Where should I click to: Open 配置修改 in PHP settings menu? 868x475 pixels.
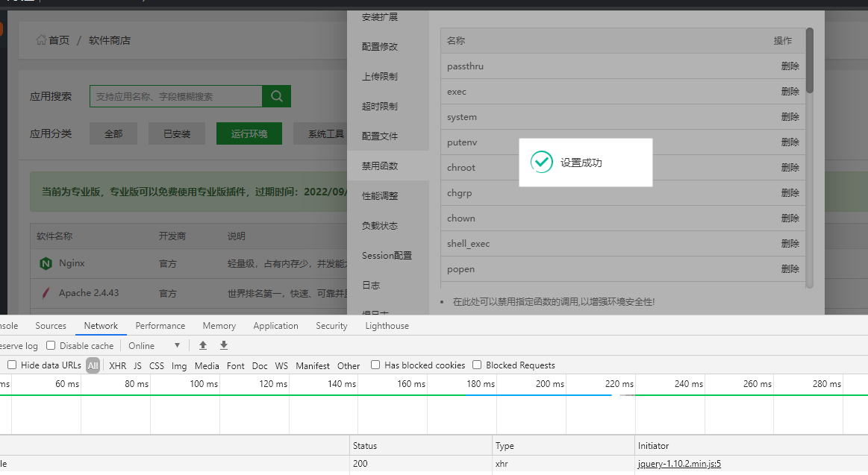(x=388, y=46)
